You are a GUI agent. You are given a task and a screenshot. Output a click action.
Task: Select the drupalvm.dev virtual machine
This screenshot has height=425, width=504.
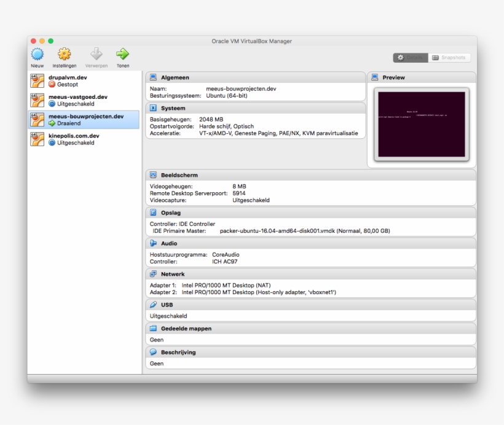point(84,81)
